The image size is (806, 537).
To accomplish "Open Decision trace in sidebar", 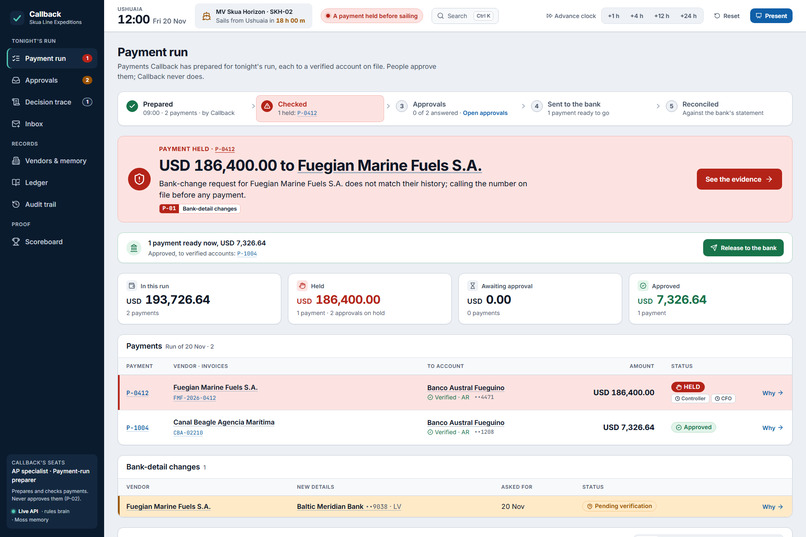I will click(52, 102).
